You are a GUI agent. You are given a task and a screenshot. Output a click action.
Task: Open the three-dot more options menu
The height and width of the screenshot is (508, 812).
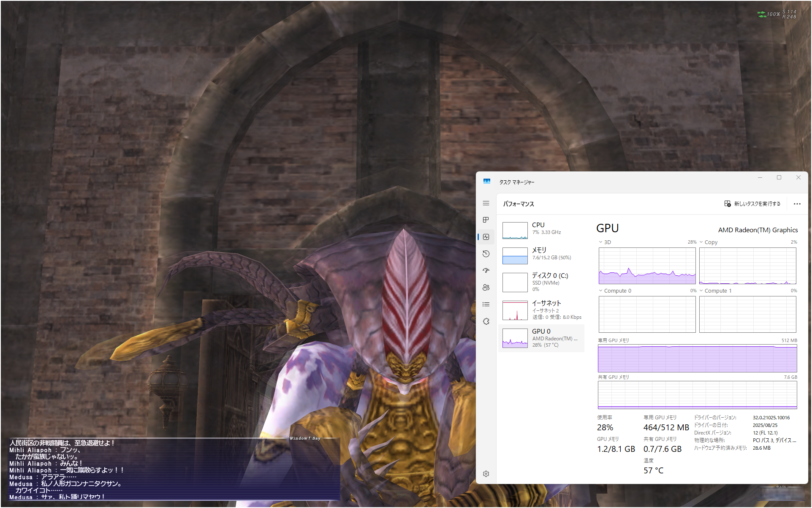(797, 204)
